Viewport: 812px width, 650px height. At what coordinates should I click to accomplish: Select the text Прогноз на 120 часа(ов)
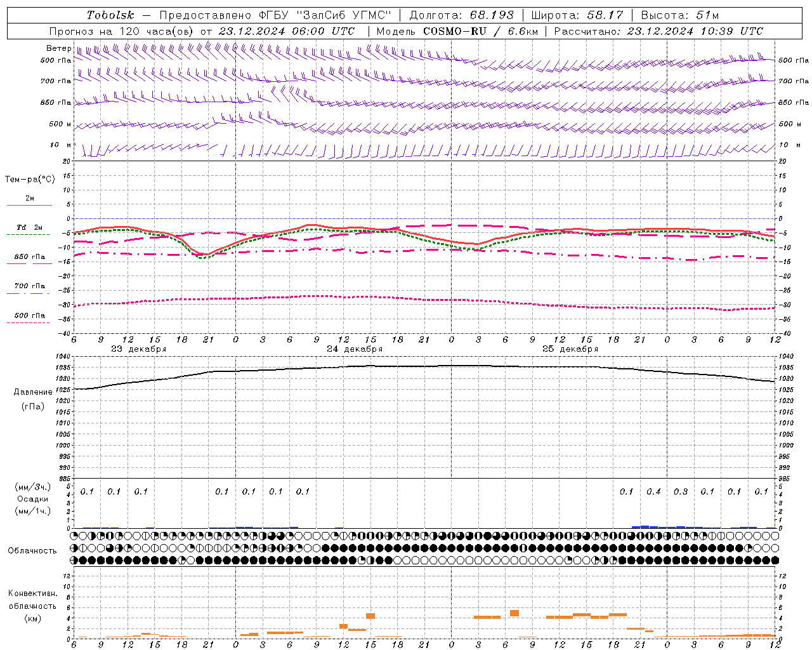pyautogui.click(x=122, y=31)
